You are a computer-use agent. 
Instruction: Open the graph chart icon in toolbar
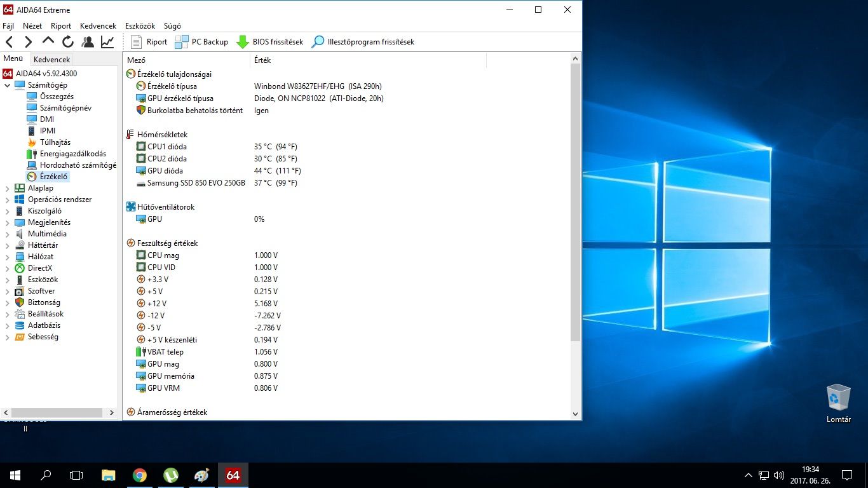107,42
